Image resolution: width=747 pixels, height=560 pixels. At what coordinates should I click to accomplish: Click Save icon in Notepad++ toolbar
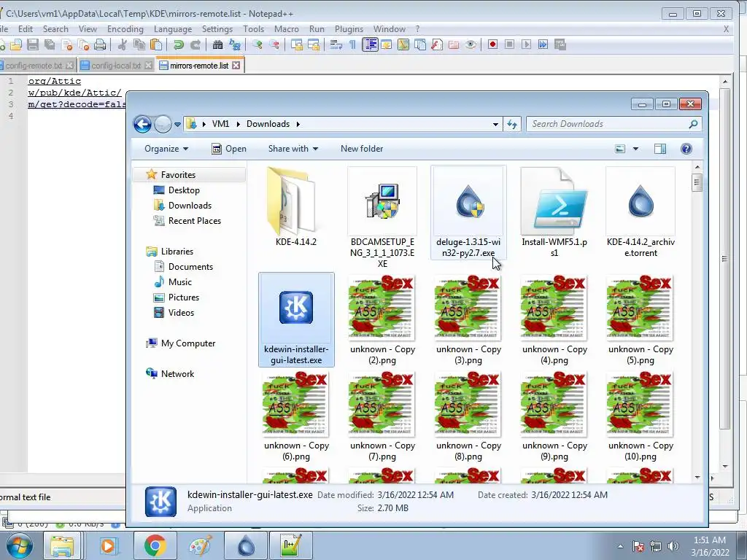(32, 44)
